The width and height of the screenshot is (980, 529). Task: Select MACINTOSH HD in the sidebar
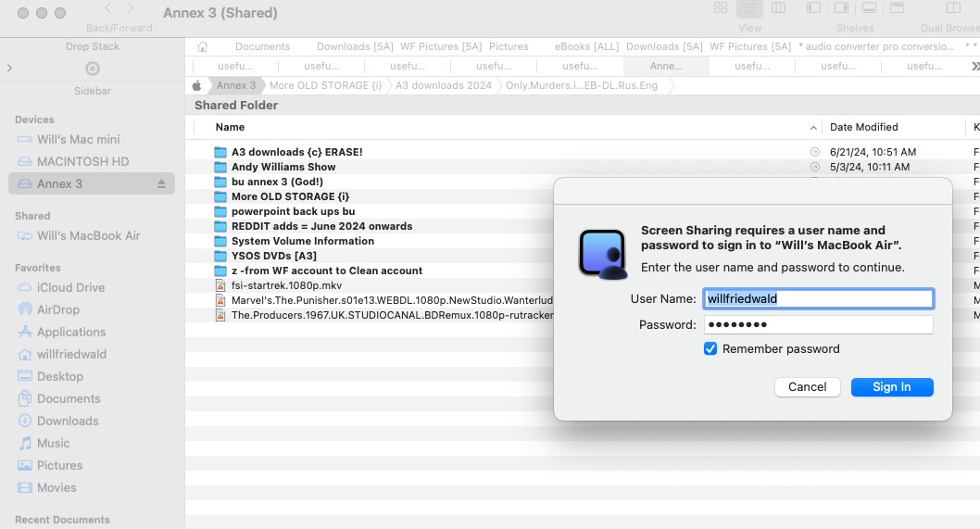pyautogui.click(x=92, y=161)
